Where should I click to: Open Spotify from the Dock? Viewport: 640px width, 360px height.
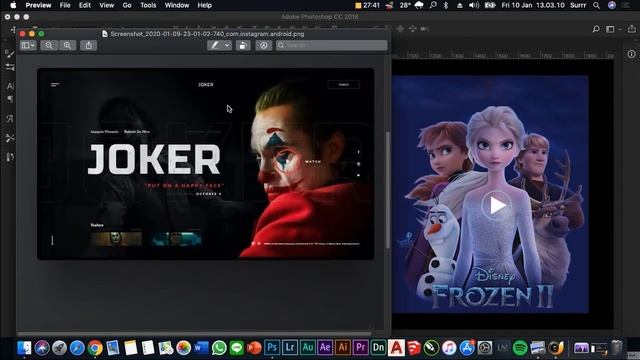click(x=520, y=348)
